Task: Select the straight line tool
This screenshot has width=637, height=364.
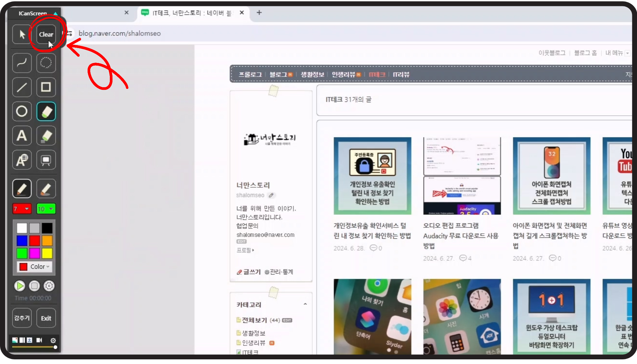Action: click(x=22, y=87)
